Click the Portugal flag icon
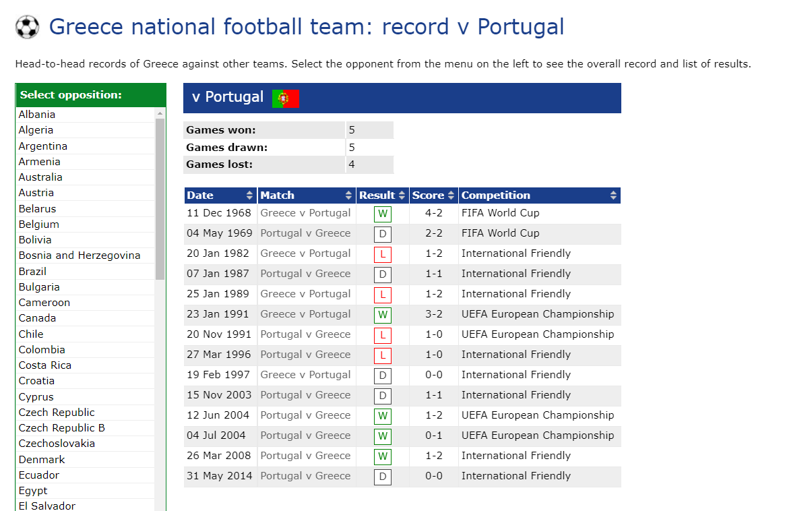The height and width of the screenshot is (511, 812). point(286,98)
